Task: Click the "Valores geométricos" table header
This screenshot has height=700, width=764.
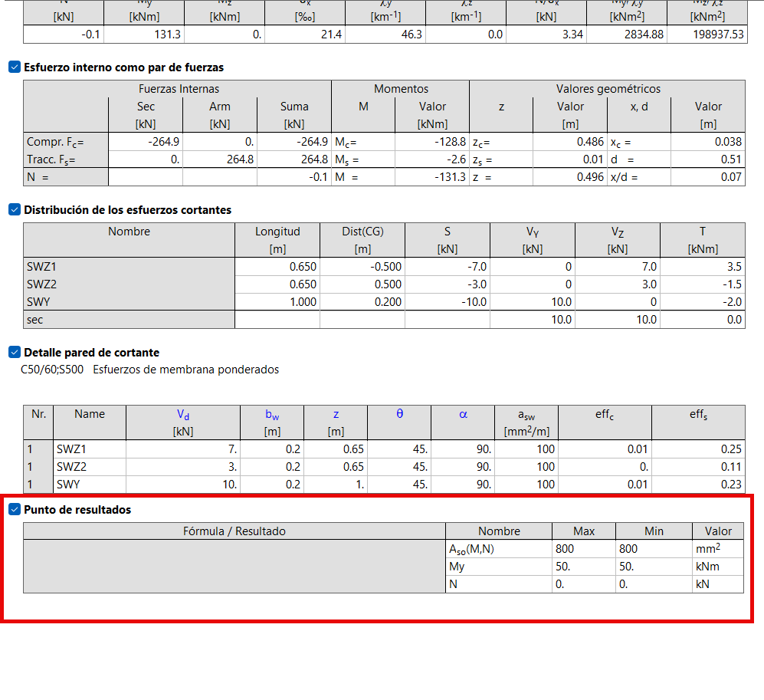Action: (x=608, y=89)
